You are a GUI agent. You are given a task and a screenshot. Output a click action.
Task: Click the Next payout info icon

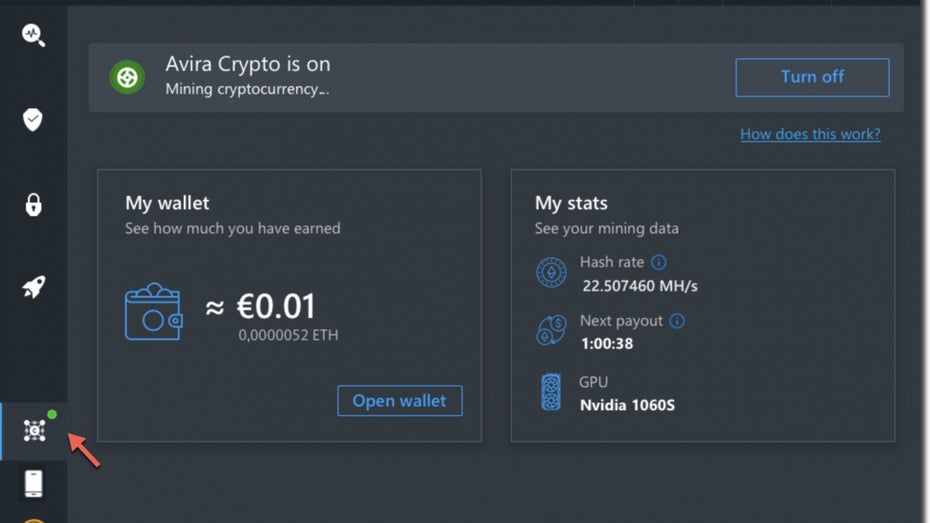[677, 321]
